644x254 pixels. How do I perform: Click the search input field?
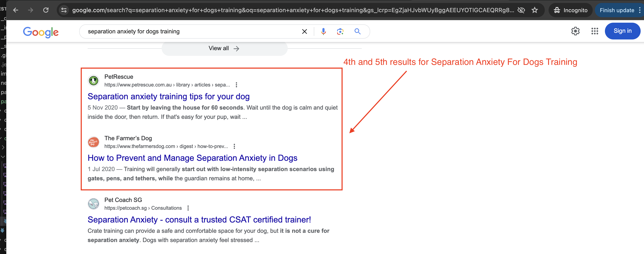pyautogui.click(x=190, y=31)
